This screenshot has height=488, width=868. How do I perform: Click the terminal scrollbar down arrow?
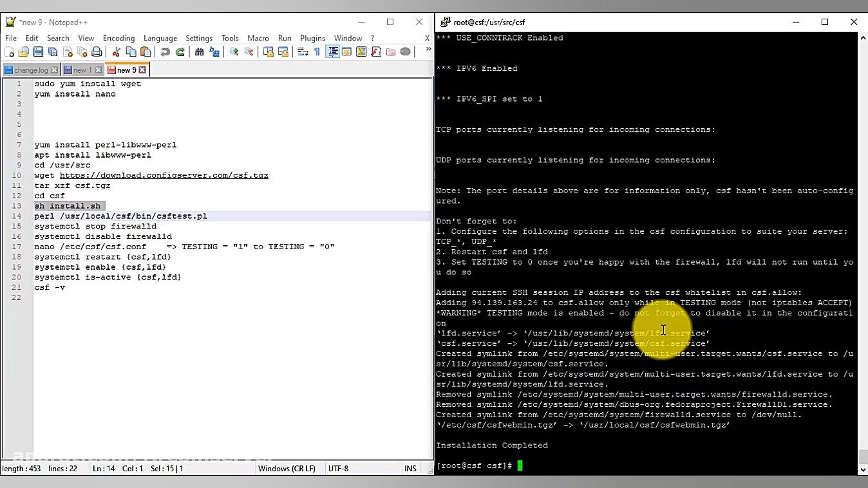tap(863, 469)
